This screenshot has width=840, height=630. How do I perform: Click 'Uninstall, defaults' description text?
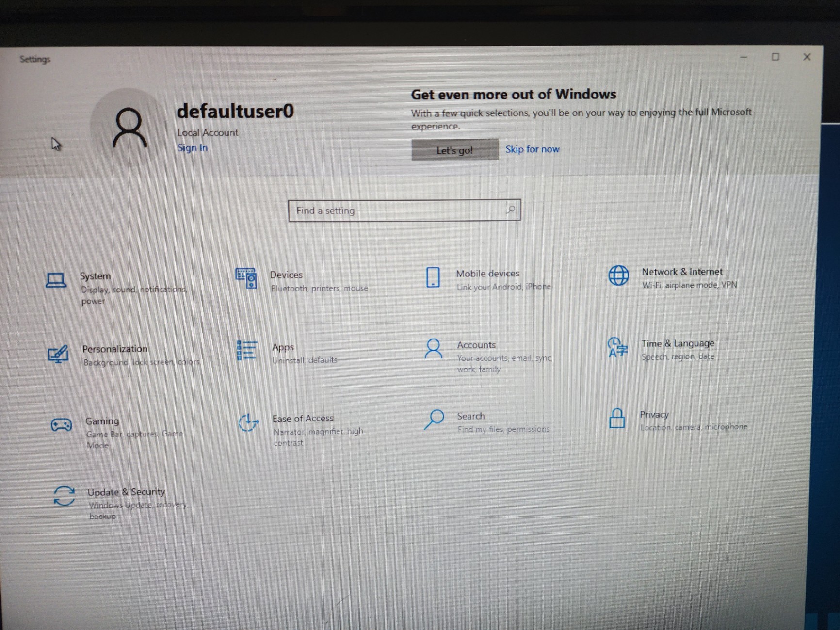(305, 360)
